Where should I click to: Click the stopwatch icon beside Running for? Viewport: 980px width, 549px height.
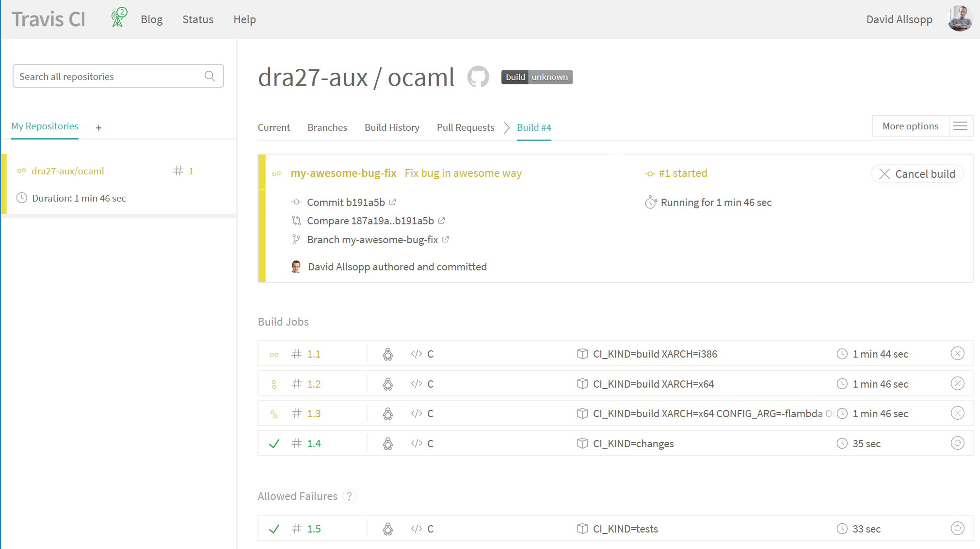[x=651, y=202]
